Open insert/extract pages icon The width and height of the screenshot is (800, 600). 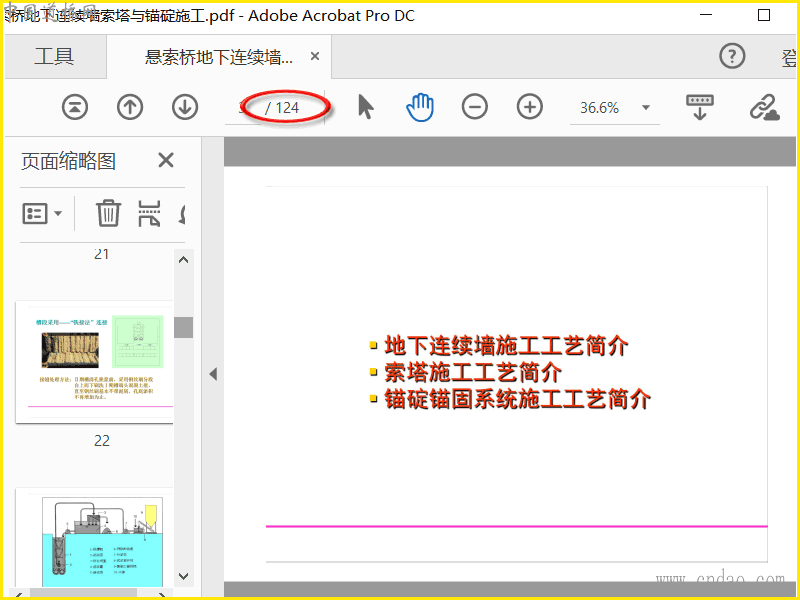[x=149, y=213]
